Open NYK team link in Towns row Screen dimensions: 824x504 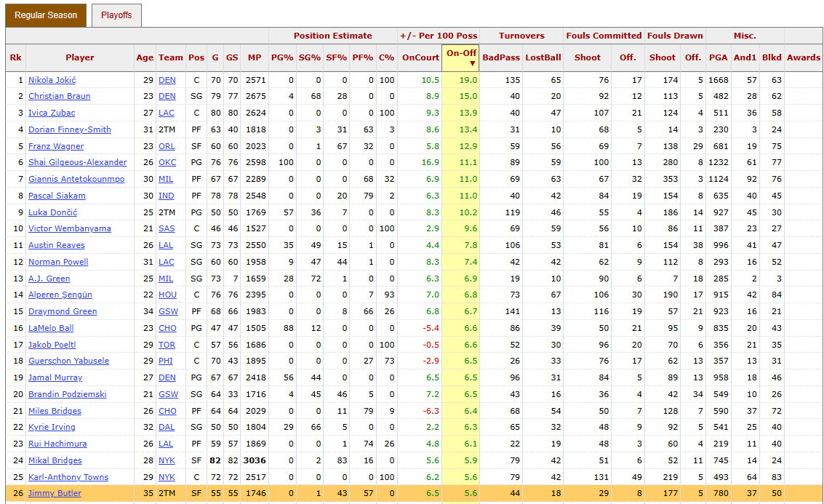[167, 477]
